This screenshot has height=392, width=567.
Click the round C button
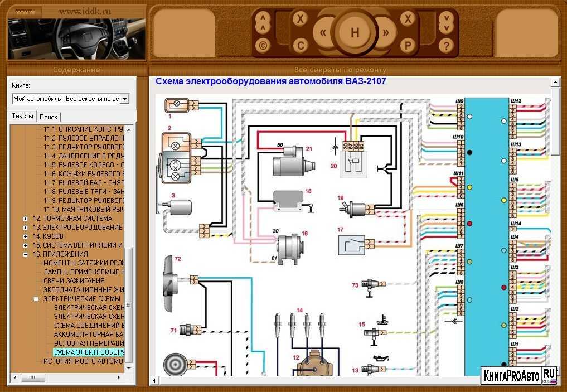click(301, 46)
